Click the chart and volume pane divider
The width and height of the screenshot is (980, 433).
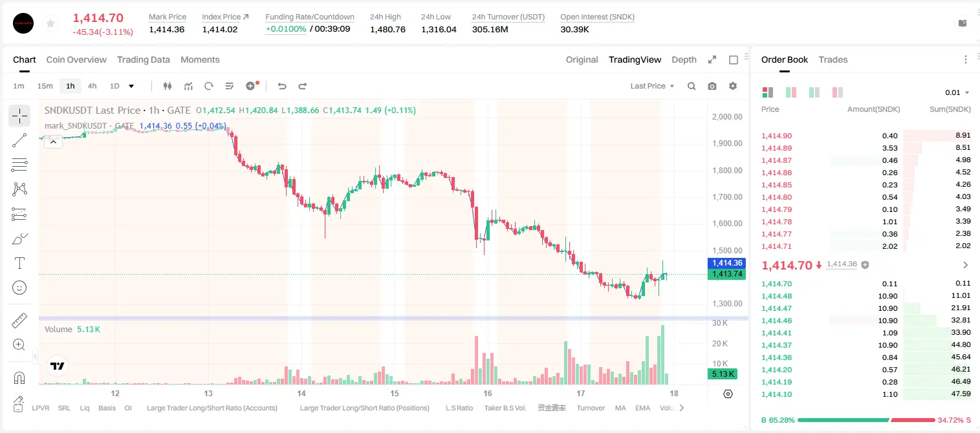(x=393, y=318)
